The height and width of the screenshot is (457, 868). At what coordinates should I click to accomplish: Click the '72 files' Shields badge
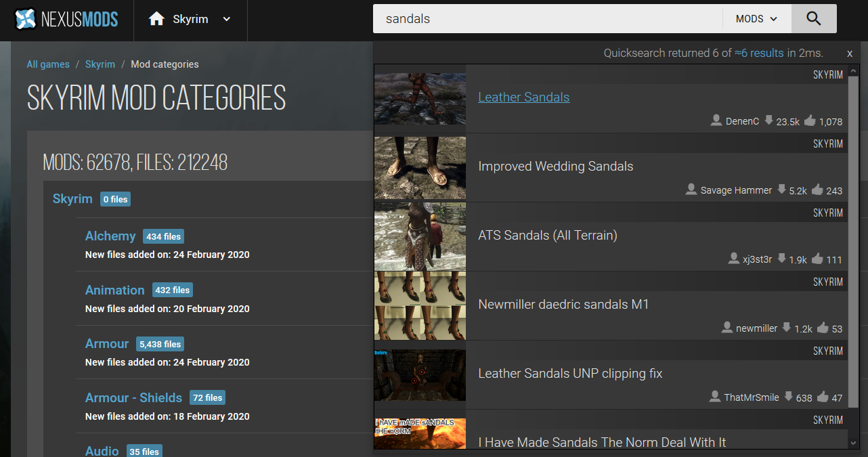(207, 397)
